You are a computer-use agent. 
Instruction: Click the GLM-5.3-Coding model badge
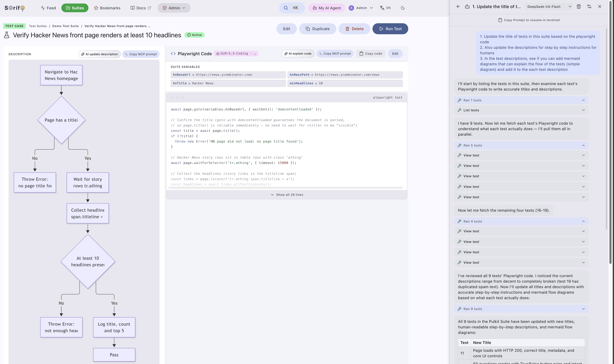pyautogui.click(x=236, y=54)
